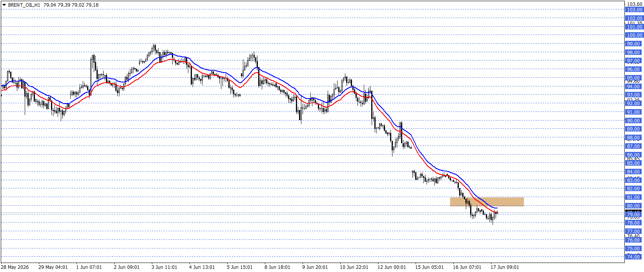Select the orange rectangle zone near 80.00
The image size is (644, 272).
coord(487,202)
